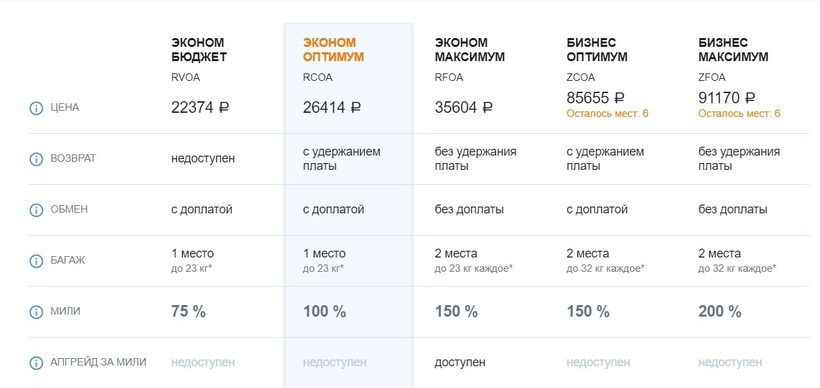Click the 200 % miles value
The height and width of the screenshot is (388, 820).
(720, 312)
